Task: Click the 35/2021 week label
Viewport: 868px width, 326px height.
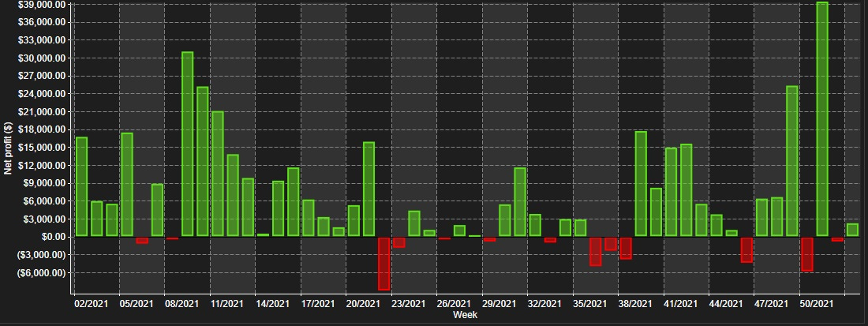Action: pos(590,304)
